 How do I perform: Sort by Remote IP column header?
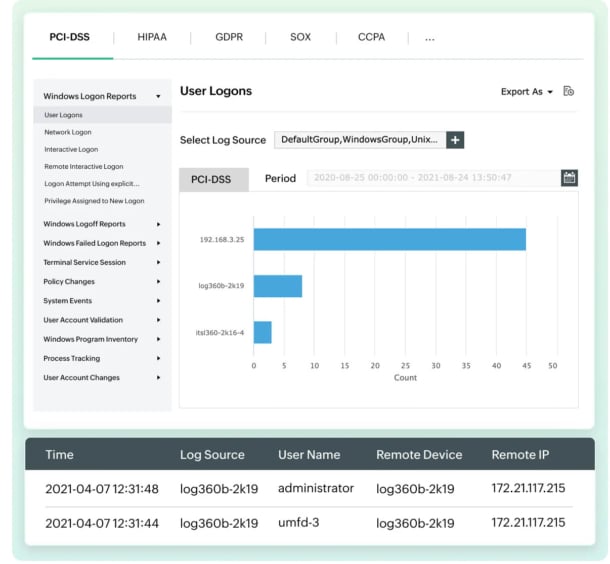click(520, 455)
